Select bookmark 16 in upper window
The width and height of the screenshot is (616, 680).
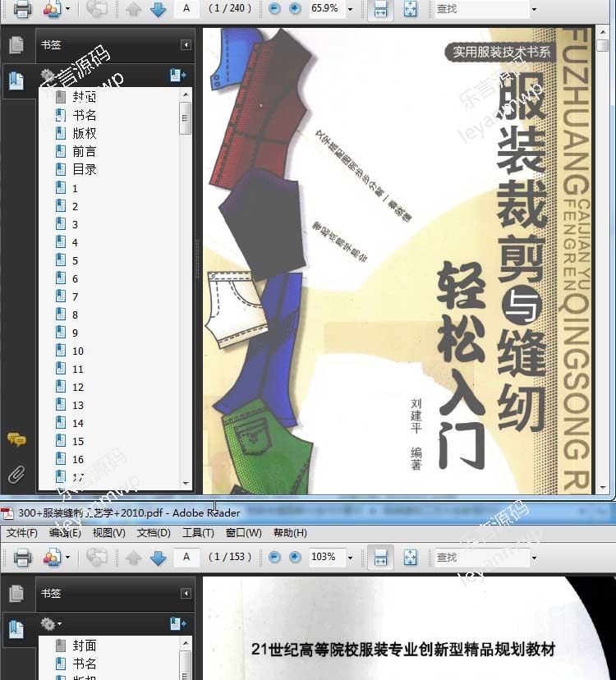(78, 460)
